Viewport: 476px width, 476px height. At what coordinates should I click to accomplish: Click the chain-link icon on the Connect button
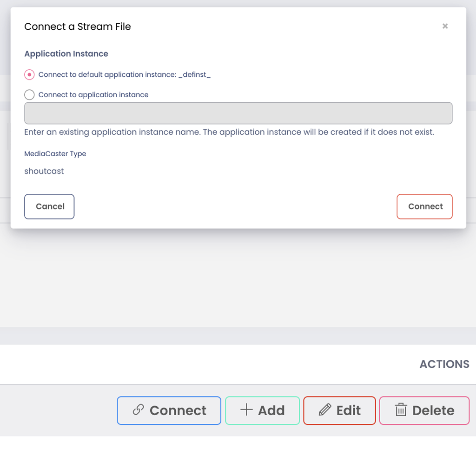click(x=138, y=410)
